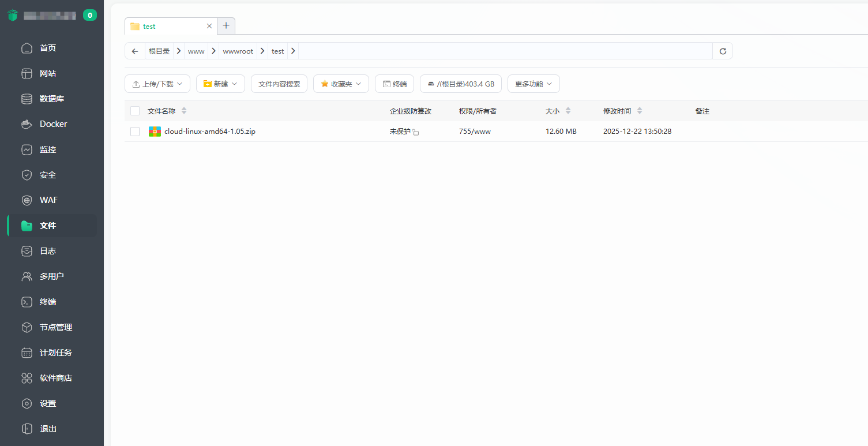Screen dimensions: 868x446
Task: Click the zip archive file icon
Action: pos(155,132)
